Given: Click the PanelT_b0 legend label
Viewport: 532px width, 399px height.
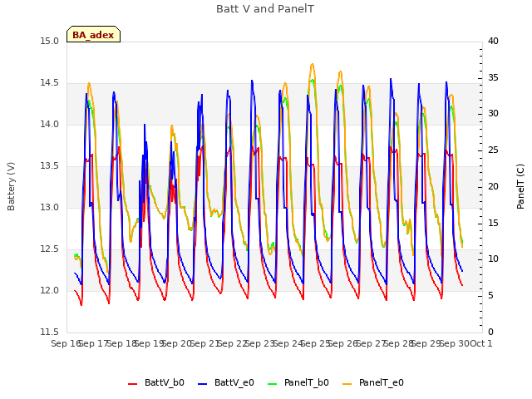Looking at the screenshot, I should tap(307, 382).
